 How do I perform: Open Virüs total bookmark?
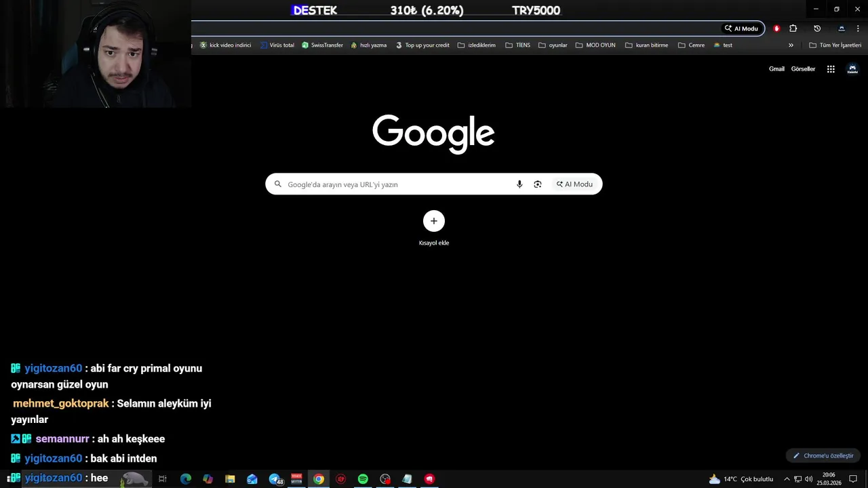(277, 45)
